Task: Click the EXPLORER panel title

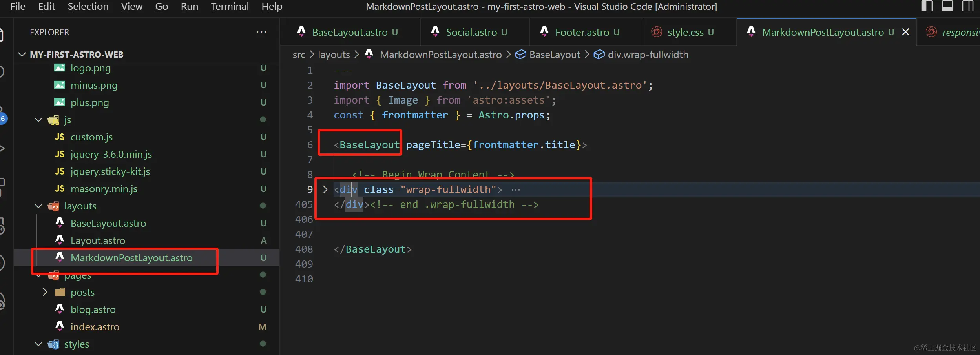Action: coord(49,32)
